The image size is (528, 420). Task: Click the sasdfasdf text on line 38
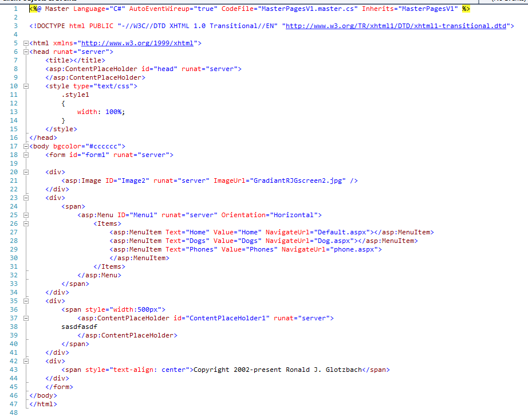[x=79, y=327]
